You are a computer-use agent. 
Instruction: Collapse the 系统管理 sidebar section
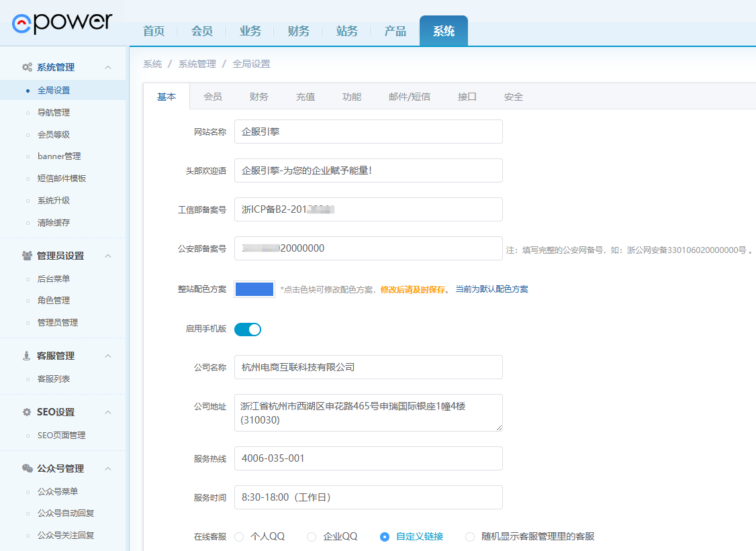point(108,67)
